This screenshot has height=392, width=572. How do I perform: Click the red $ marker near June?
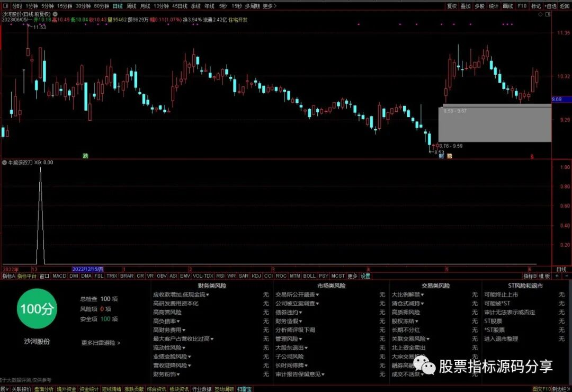532,156
